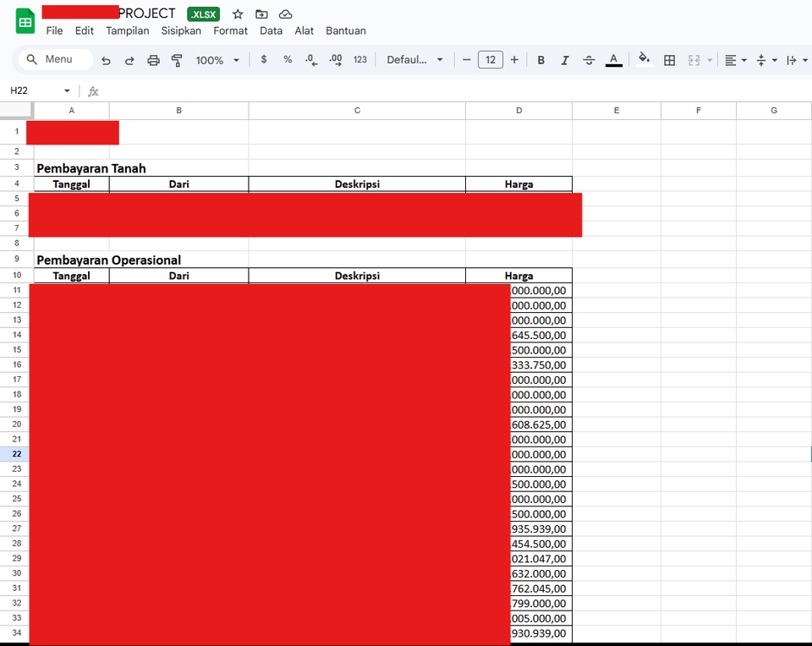
Task: Open the Sisipkan menu
Action: coord(181,30)
